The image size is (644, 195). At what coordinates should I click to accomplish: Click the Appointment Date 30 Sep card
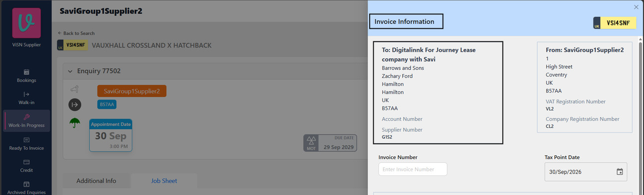[111, 135]
